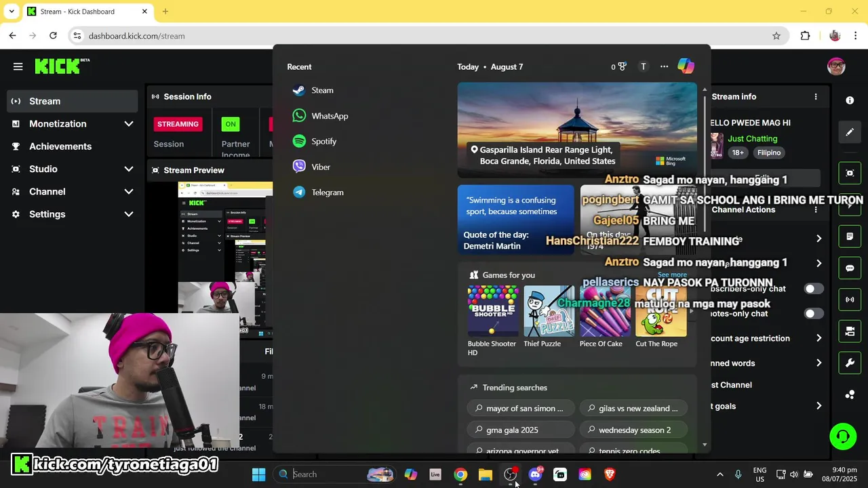This screenshot has height=488, width=868.
Task: Reload the dashboard page
Action: pos(53,36)
